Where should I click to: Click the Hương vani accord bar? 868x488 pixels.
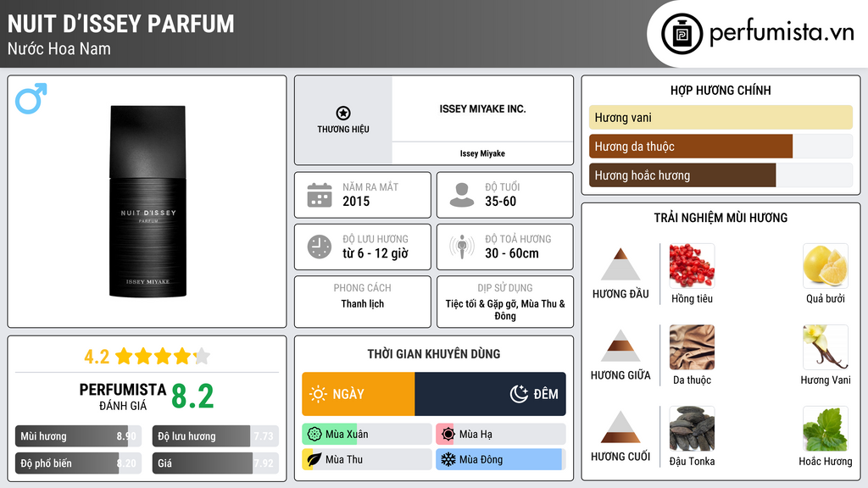point(721,118)
